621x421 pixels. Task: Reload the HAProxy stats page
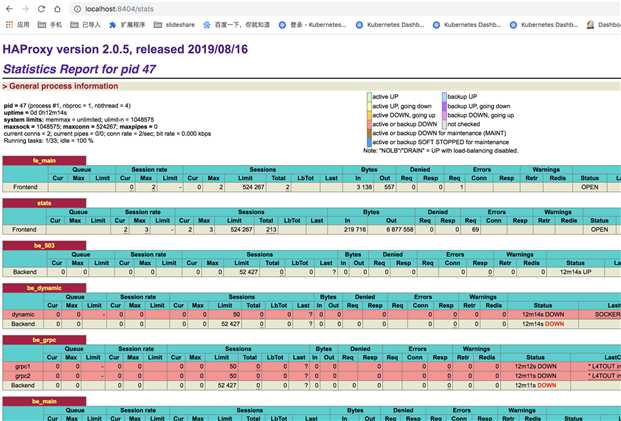coord(41,9)
